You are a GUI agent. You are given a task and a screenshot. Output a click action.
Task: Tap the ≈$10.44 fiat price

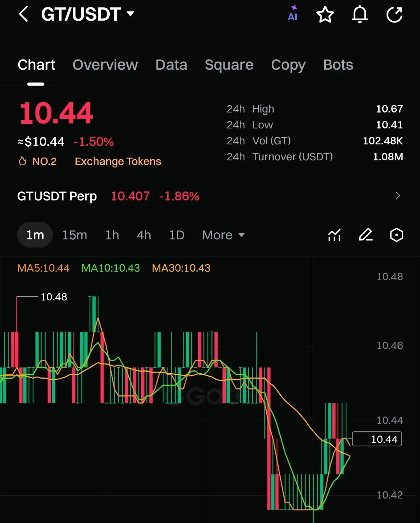click(x=41, y=142)
